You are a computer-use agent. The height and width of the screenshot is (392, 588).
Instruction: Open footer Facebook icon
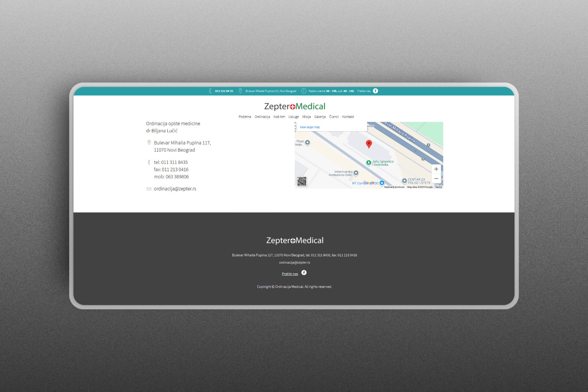304,273
